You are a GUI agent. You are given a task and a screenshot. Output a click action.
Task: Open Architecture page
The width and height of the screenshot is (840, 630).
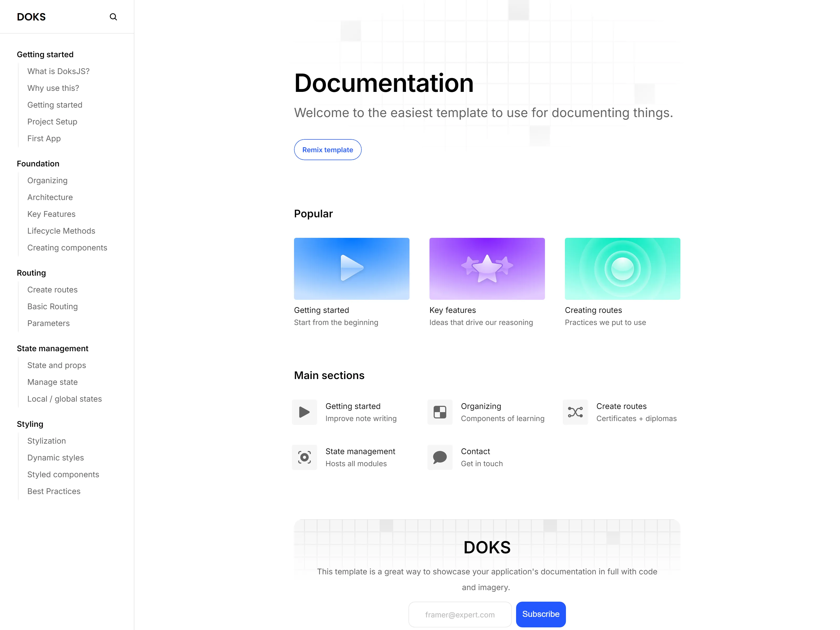click(x=50, y=197)
